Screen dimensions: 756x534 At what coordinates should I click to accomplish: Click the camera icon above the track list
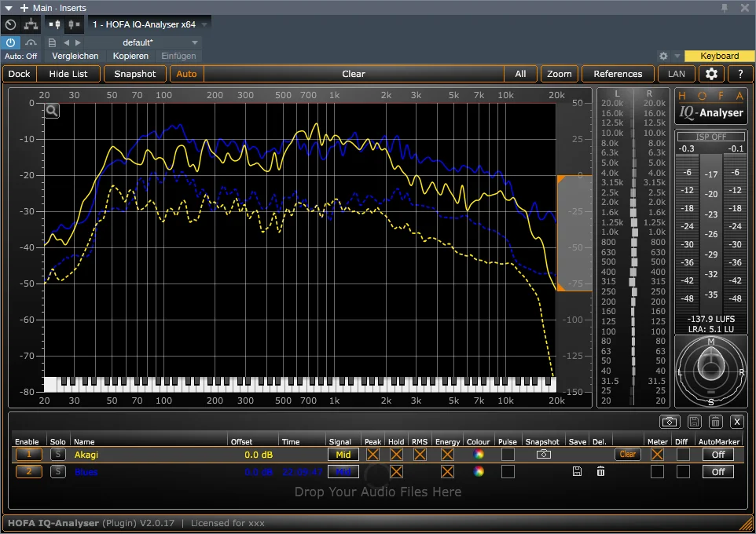(x=670, y=422)
